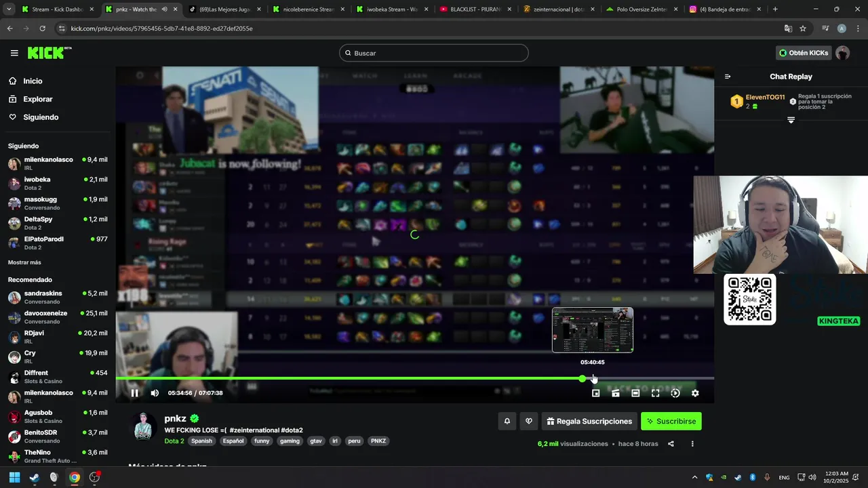This screenshot has width=868, height=488.
Task: Open a new browser tab
Action: (775, 9)
